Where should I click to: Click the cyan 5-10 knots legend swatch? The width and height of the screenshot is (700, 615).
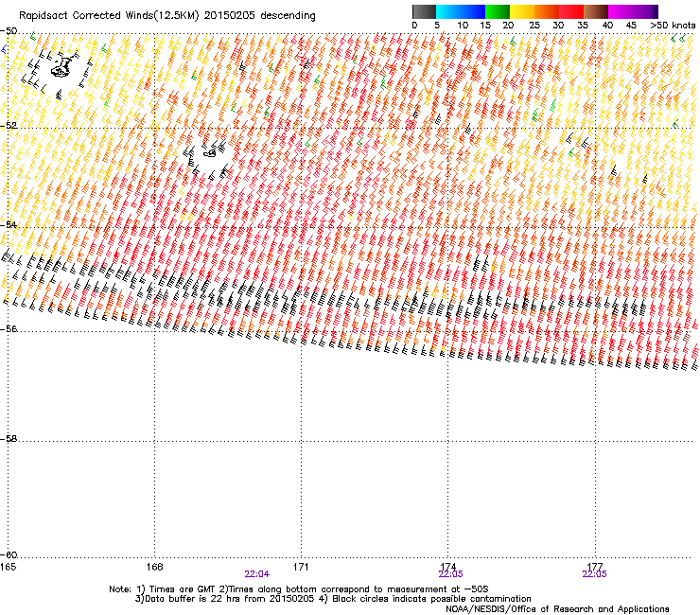[448, 11]
